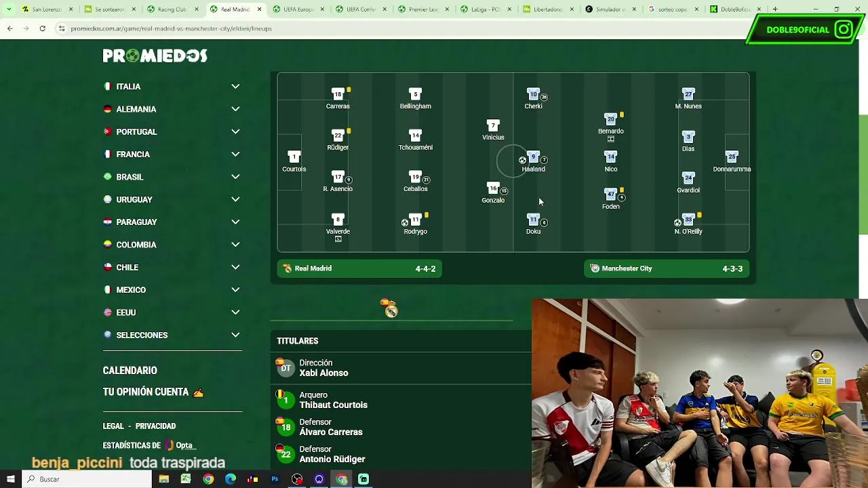Click Haaland number 9 shirt icon

point(533,157)
